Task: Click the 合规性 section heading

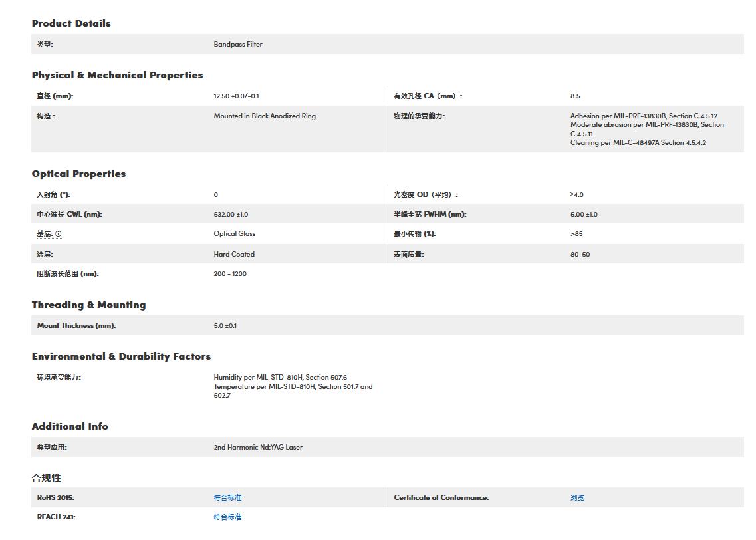Action: click(x=47, y=478)
